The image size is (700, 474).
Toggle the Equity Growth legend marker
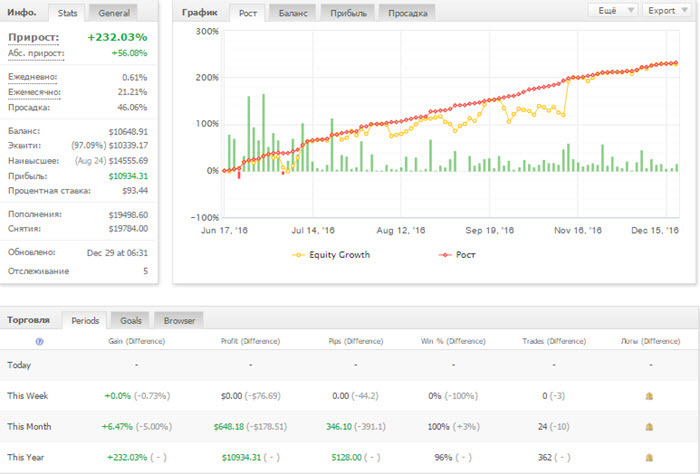(298, 255)
